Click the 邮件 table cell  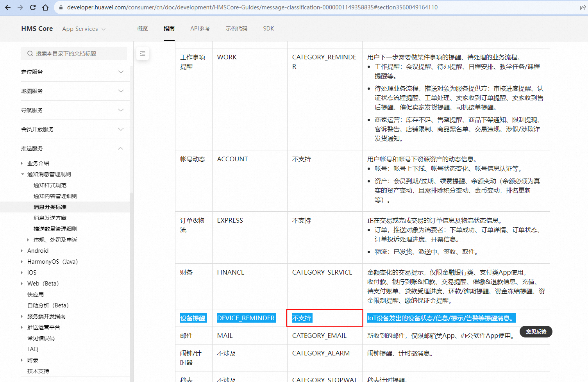[x=194, y=336]
